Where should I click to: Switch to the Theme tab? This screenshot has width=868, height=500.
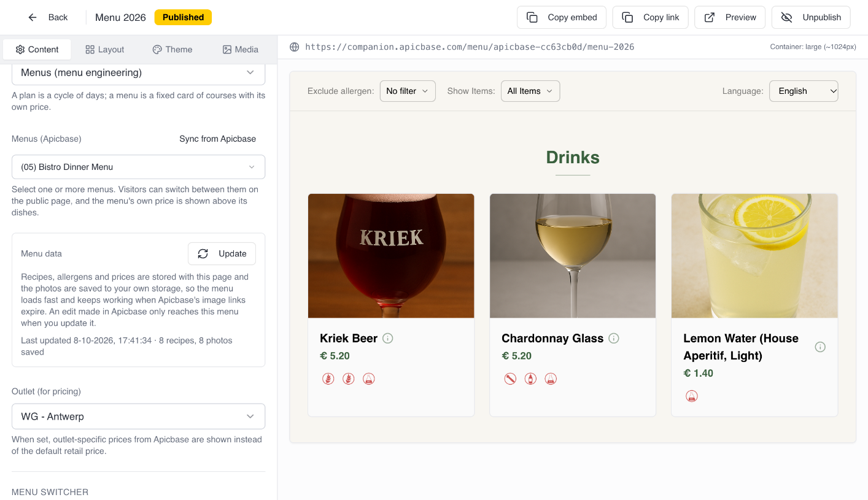172,50
